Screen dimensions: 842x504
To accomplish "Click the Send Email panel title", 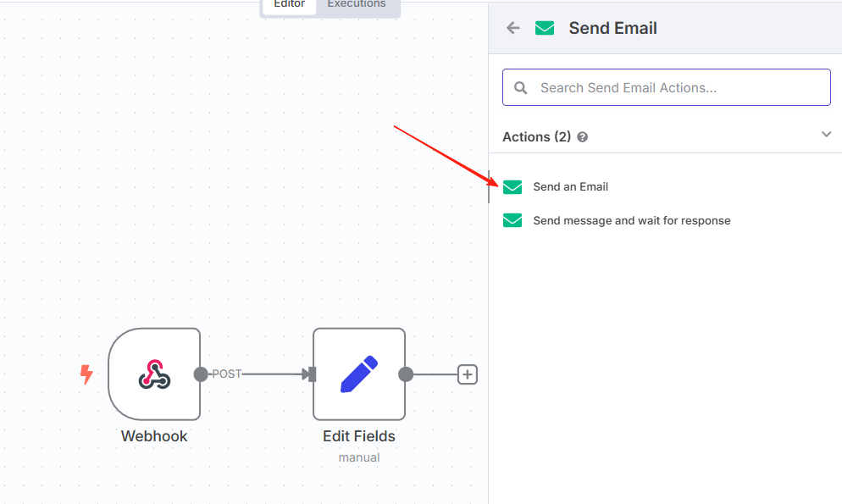I will click(612, 28).
